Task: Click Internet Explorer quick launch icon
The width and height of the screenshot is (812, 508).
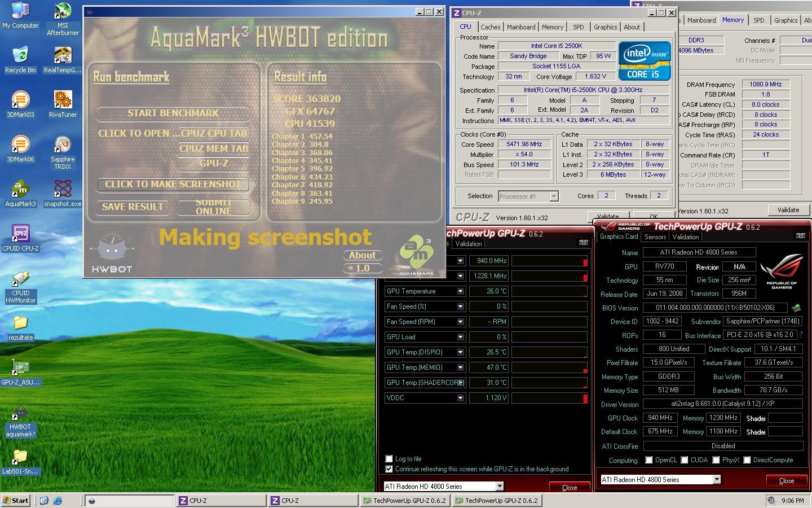Action: pos(57,501)
